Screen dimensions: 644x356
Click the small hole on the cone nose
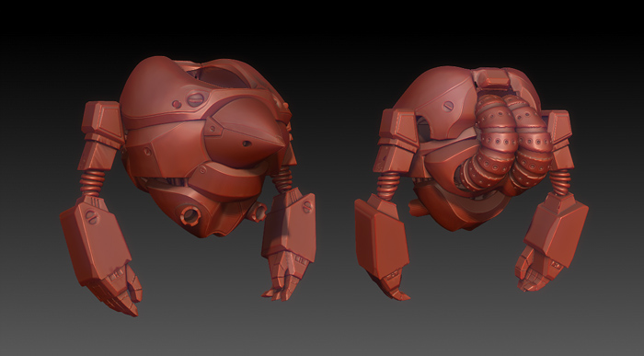click(x=247, y=144)
